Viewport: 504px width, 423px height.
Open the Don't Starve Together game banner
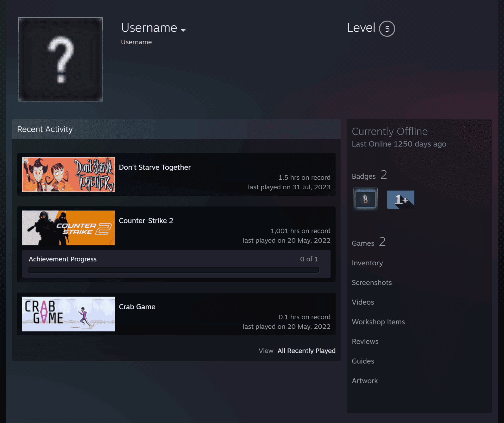pos(69,174)
